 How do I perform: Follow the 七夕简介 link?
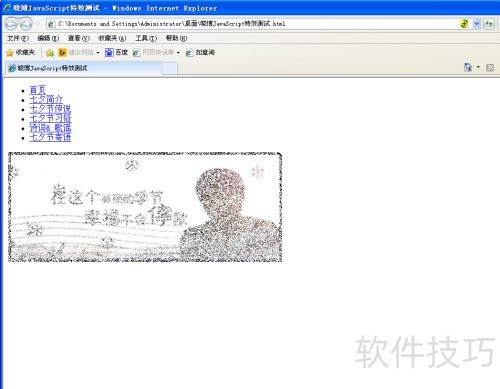[46, 99]
